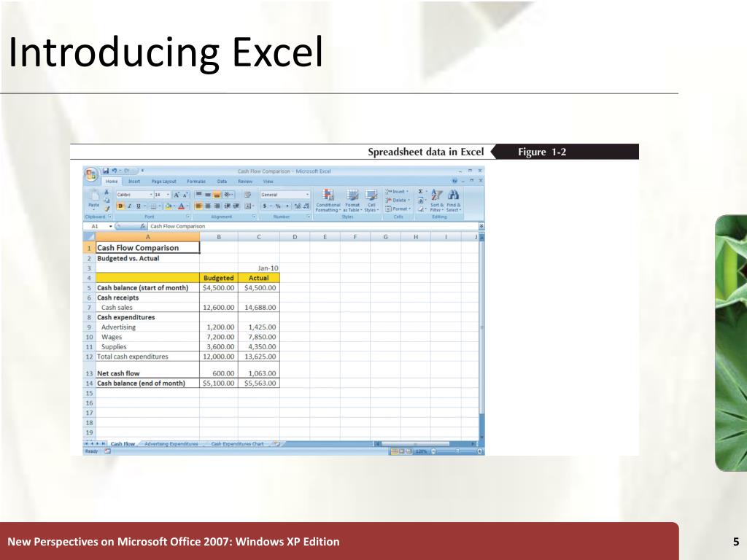Cut selection with the scissors icon
The width and height of the screenshot is (747, 560).
(x=107, y=192)
